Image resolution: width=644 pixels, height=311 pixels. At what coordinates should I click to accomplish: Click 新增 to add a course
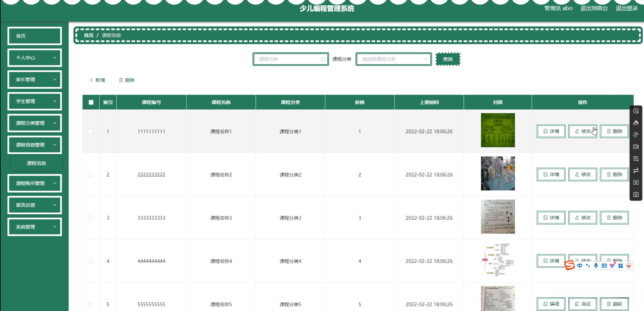click(x=97, y=80)
